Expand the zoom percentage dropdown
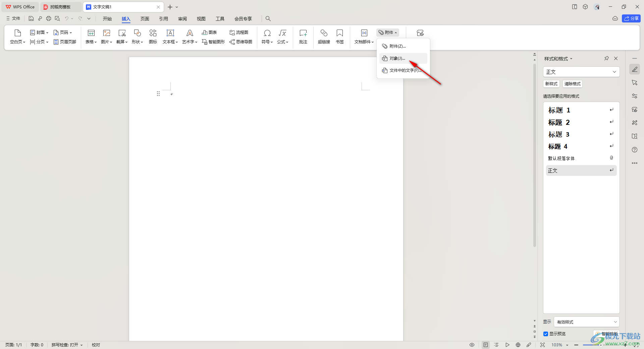 [567, 345]
